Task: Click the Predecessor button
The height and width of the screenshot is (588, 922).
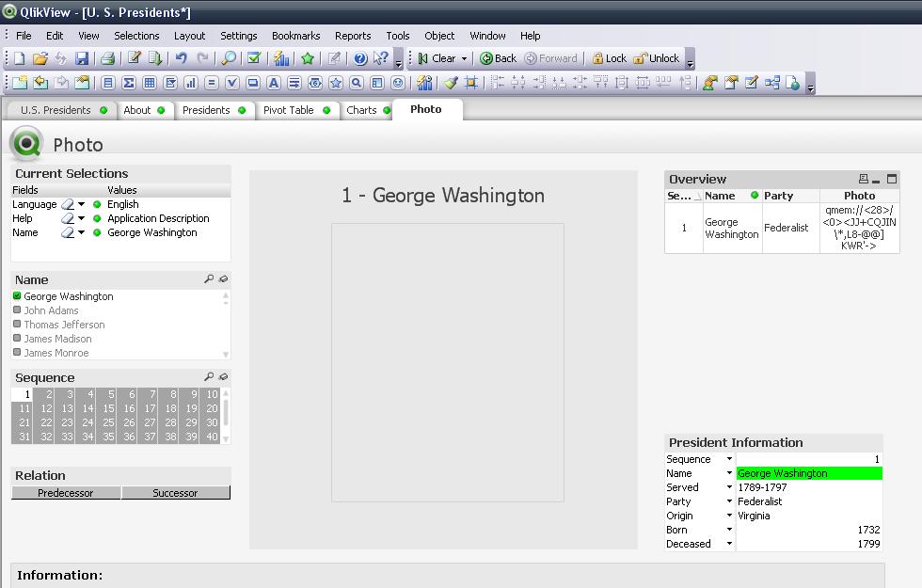Action: point(66,493)
